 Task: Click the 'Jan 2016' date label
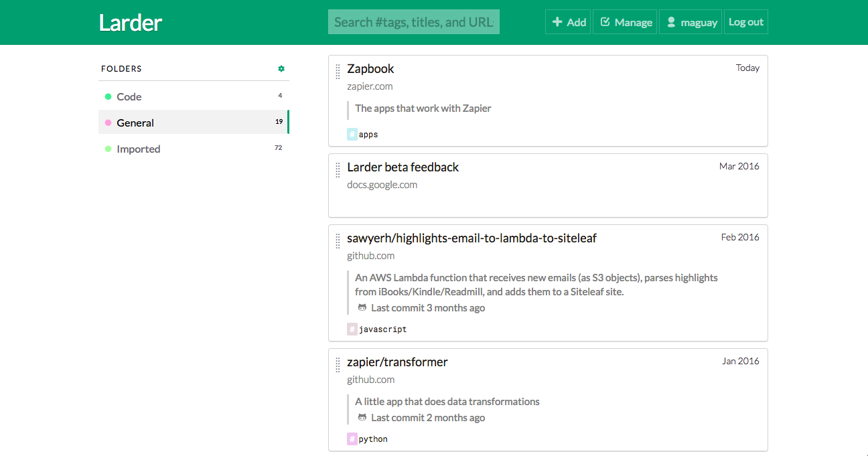[741, 361]
